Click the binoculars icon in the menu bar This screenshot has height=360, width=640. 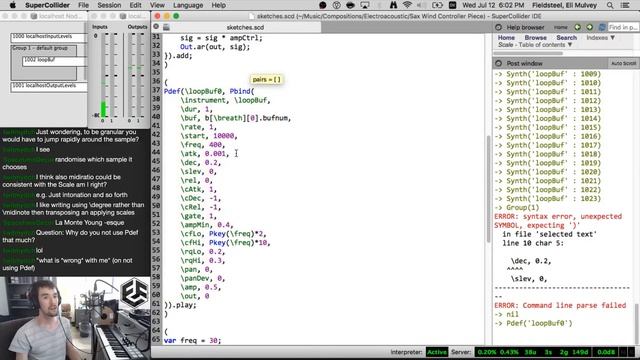pos(393,5)
